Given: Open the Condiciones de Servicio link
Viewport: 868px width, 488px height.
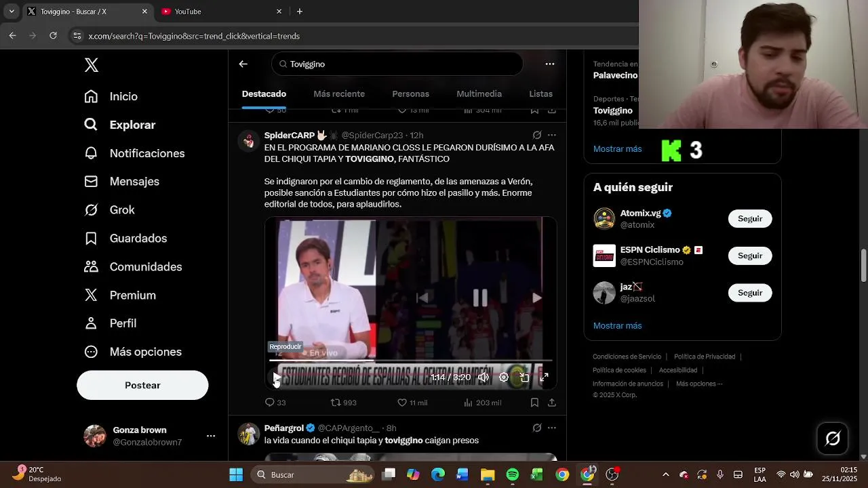Looking at the screenshot, I should tap(627, 357).
